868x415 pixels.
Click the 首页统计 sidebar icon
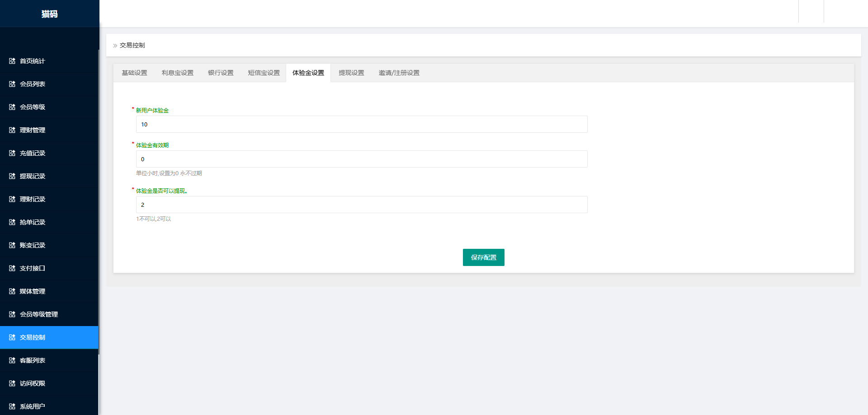(x=12, y=61)
